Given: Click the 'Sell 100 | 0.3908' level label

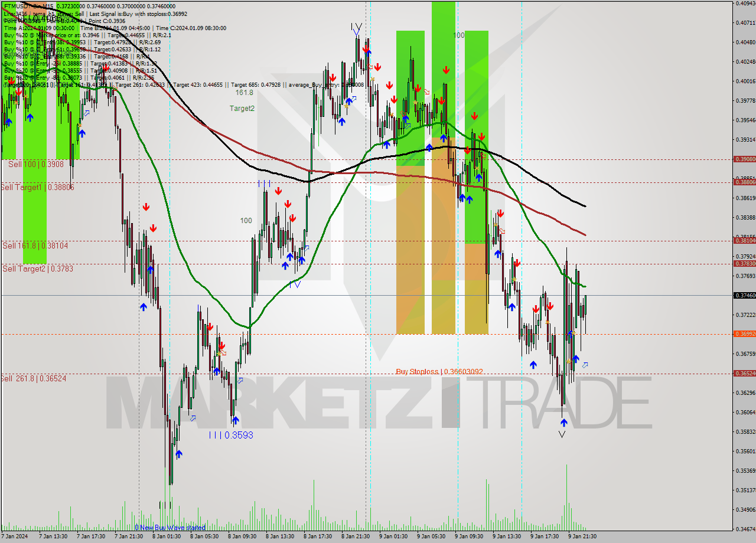Looking at the screenshot, I should [x=36, y=164].
